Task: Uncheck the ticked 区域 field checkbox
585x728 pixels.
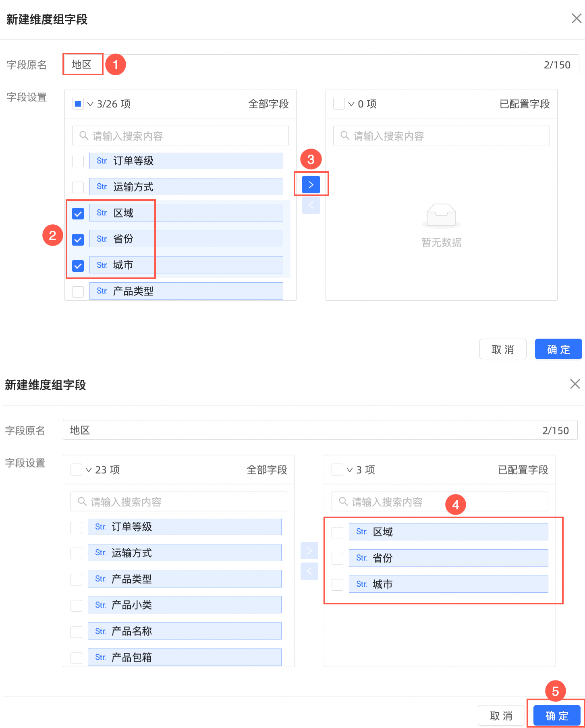Action: click(78, 213)
